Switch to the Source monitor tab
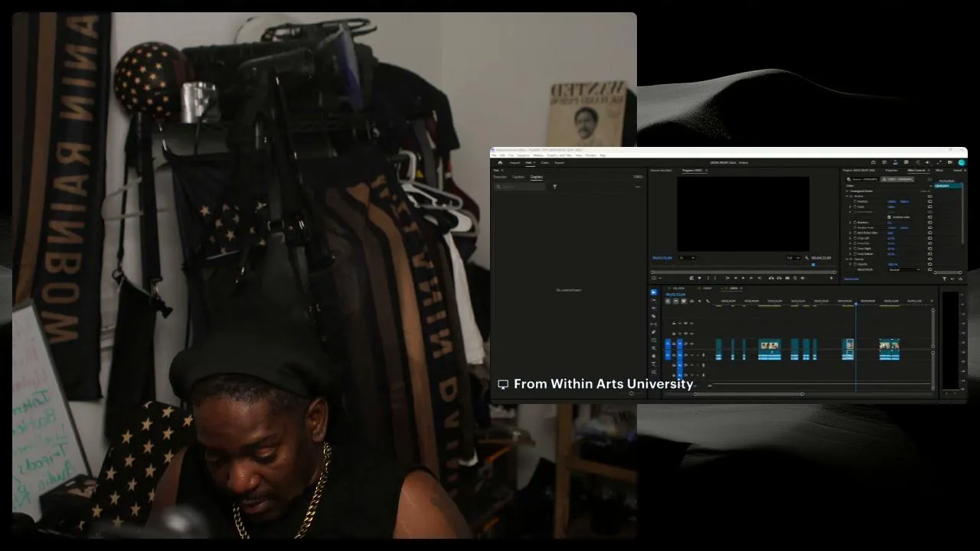This screenshot has height=551, width=980. (662, 170)
